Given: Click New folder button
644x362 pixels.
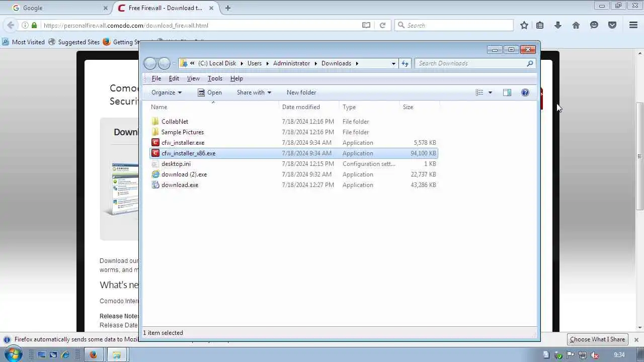Looking at the screenshot, I should tap(301, 93).
